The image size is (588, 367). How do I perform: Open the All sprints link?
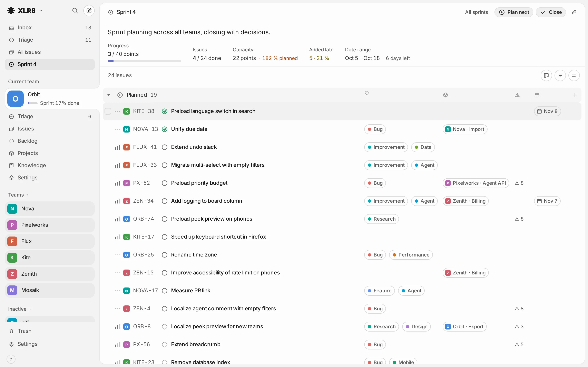click(x=476, y=12)
